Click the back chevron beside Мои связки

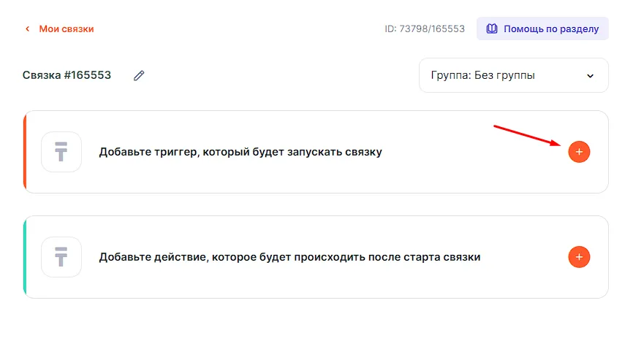coord(28,29)
